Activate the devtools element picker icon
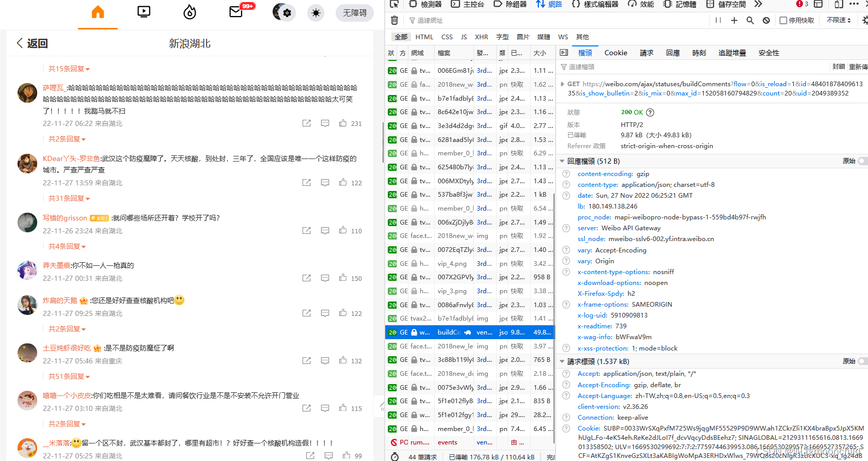Viewport: 868px width, 461px height. click(x=394, y=4)
